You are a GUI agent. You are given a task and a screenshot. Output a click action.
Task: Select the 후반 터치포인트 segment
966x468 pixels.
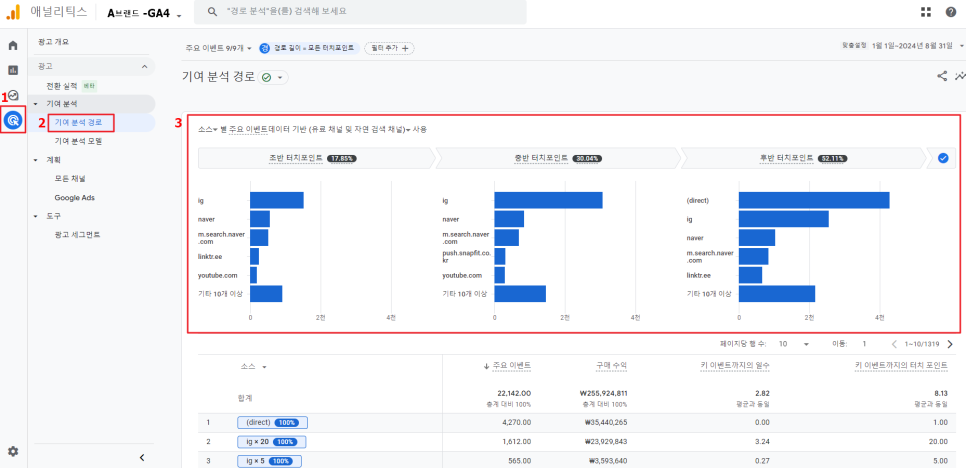804,158
